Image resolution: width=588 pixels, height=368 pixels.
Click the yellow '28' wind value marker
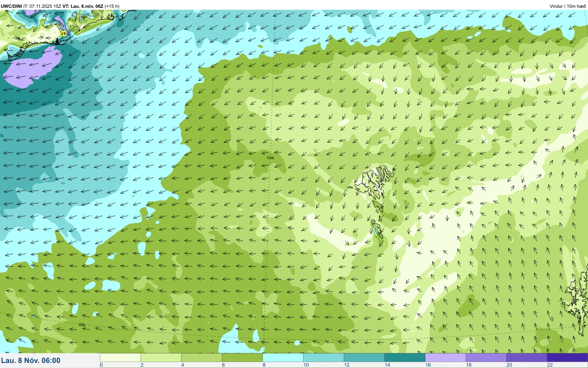point(63,33)
